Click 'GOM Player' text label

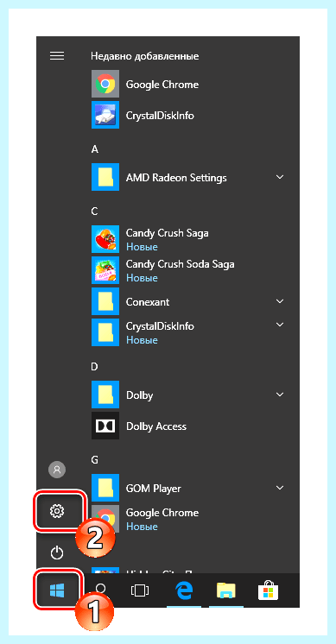(153, 489)
